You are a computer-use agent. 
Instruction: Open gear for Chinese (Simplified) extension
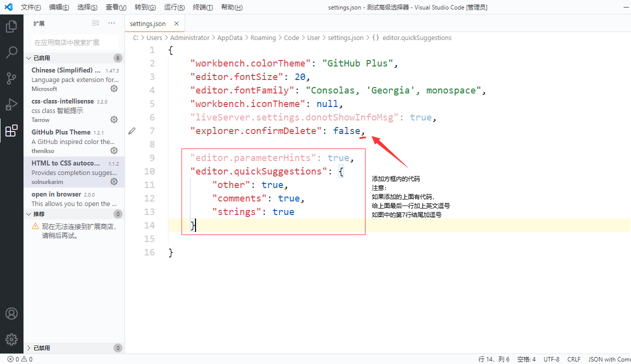click(x=114, y=88)
